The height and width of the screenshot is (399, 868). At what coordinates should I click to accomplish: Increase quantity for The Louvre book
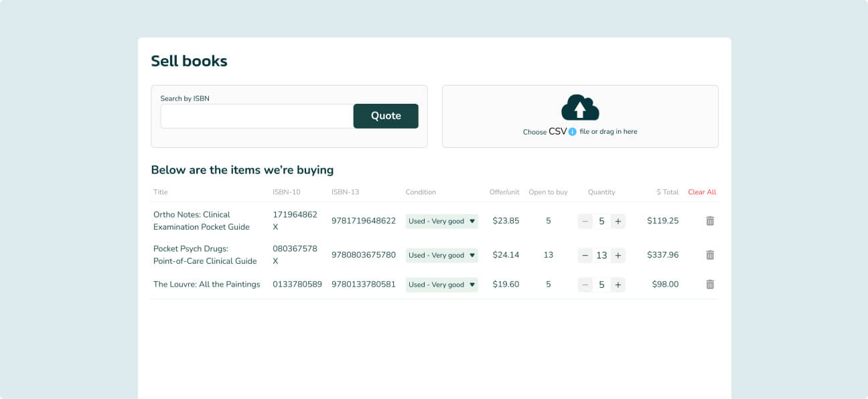pyautogui.click(x=618, y=285)
